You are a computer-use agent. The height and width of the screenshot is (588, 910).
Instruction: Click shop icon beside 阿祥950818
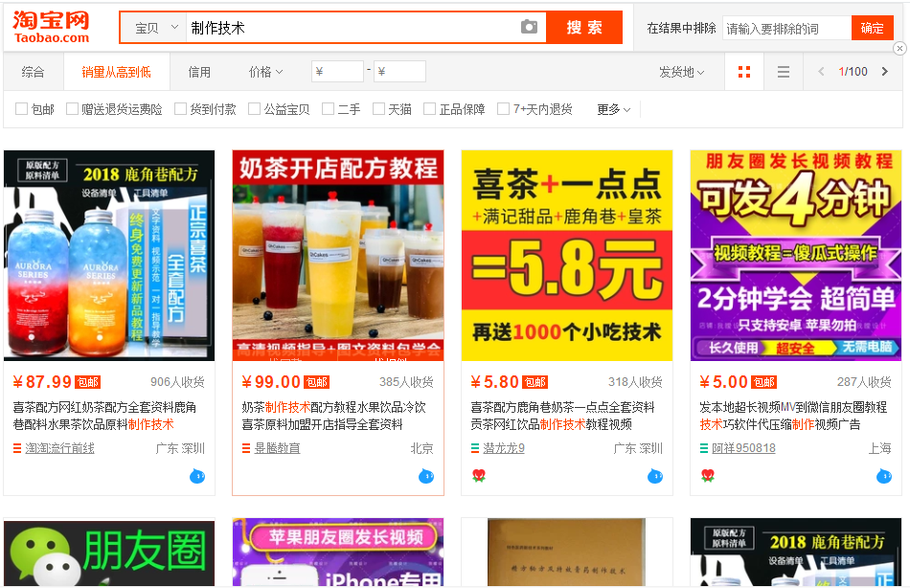pyautogui.click(x=704, y=448)
